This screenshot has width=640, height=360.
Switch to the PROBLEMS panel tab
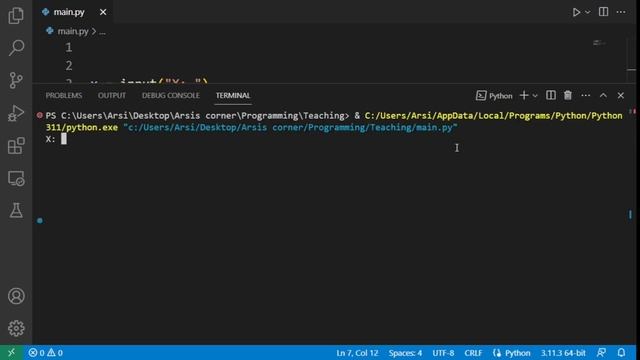point(64,96)
